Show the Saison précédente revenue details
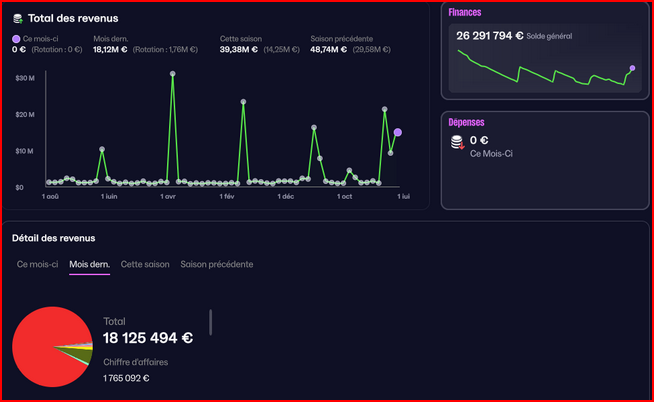This screenshot has height=402, width=654. click(216, 264)
